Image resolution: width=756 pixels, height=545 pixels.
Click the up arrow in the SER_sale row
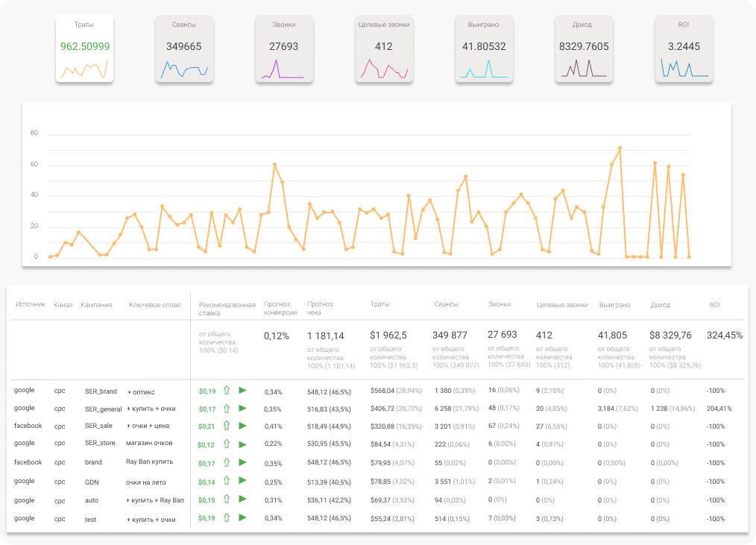pos(227,426)
